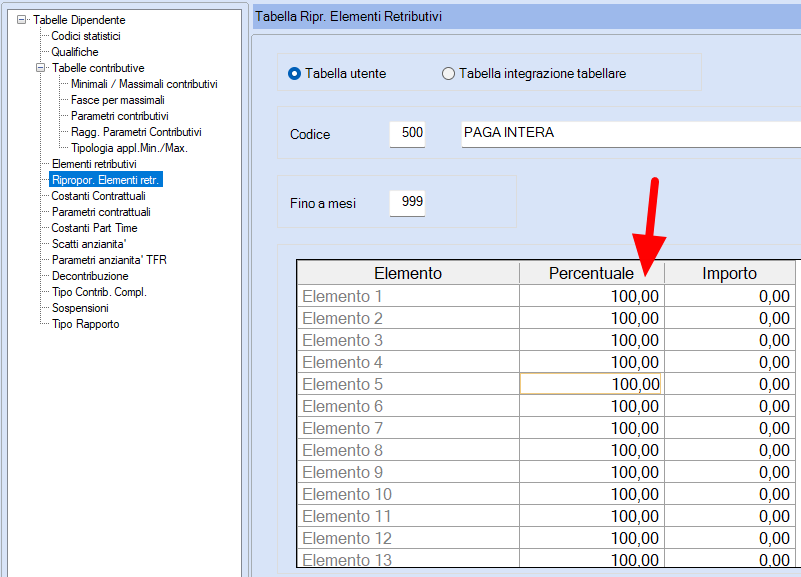Viewport: 801px width, 577px height.
Task: Click the Elemento 2 row label
Action: [408, 318]
